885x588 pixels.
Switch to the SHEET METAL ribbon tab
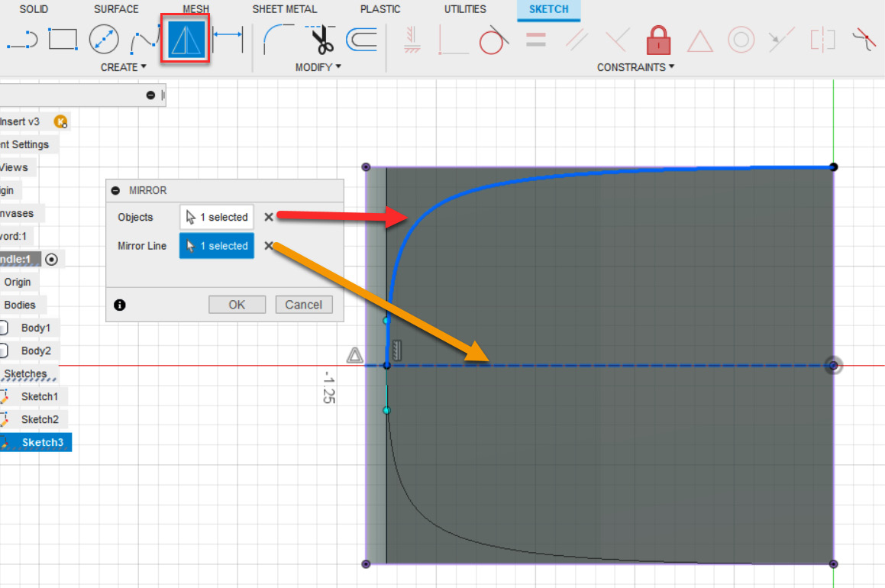tap(284, 9)
